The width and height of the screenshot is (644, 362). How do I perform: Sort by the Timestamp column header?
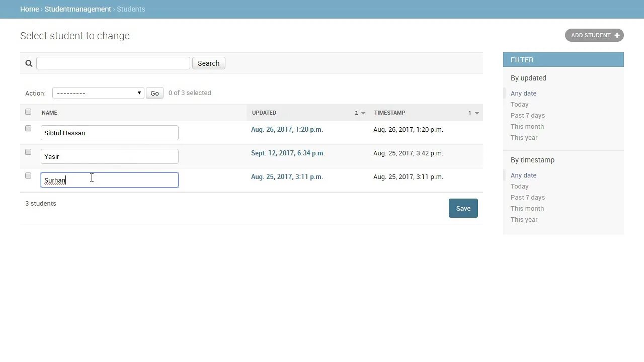(x=389, y=113)
